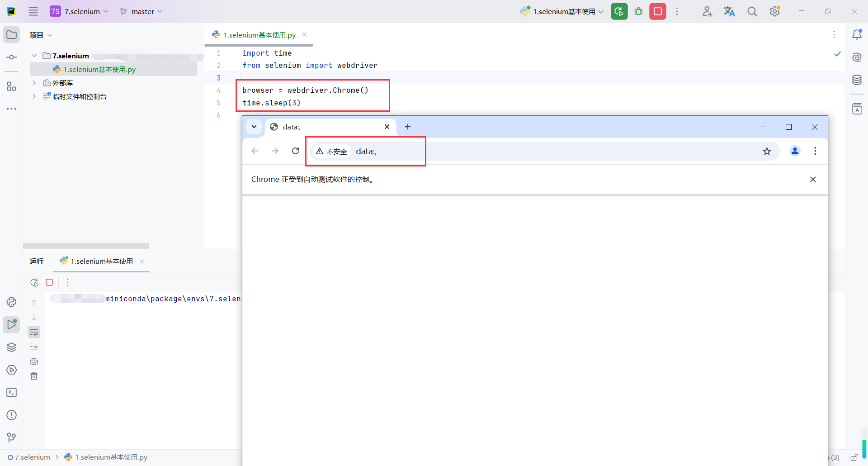
Task: Click the 不安全 site info chip in Chrome
Action: click(x=331, y=152)
